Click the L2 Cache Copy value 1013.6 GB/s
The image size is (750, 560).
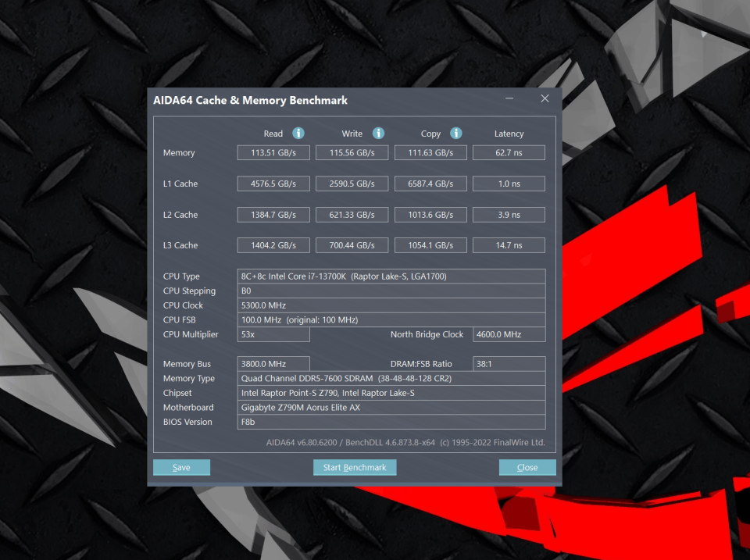point(430,215)
